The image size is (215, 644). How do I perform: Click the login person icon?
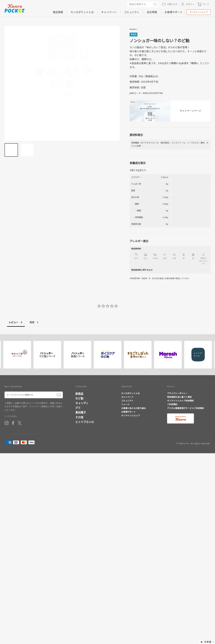[x=183, y=4]
